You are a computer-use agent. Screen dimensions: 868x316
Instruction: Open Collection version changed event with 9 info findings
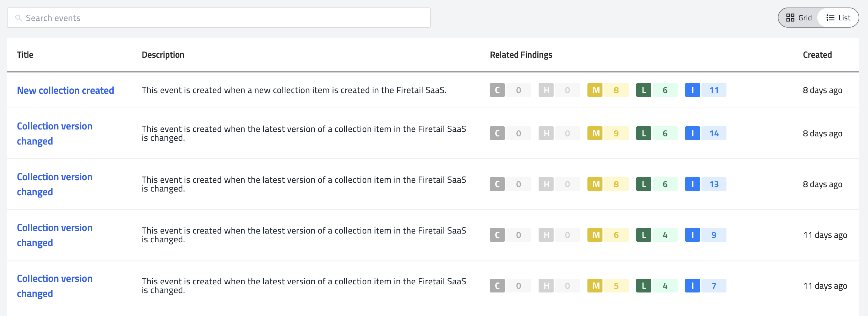tap(54, 235)
